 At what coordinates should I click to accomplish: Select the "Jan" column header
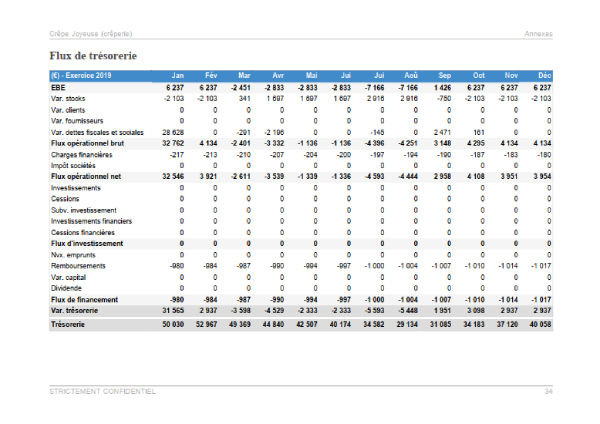click(179, 76)
